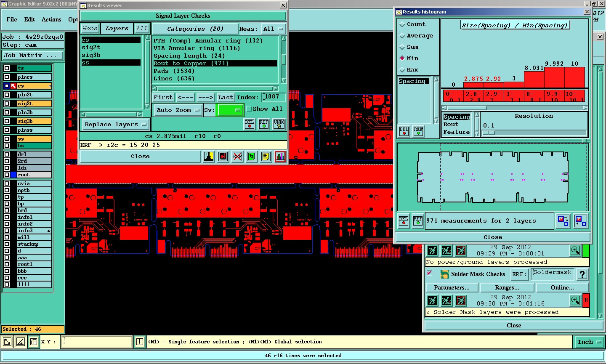
Task: Click DEL icon beside 971 measurements text
Action: 404,221
